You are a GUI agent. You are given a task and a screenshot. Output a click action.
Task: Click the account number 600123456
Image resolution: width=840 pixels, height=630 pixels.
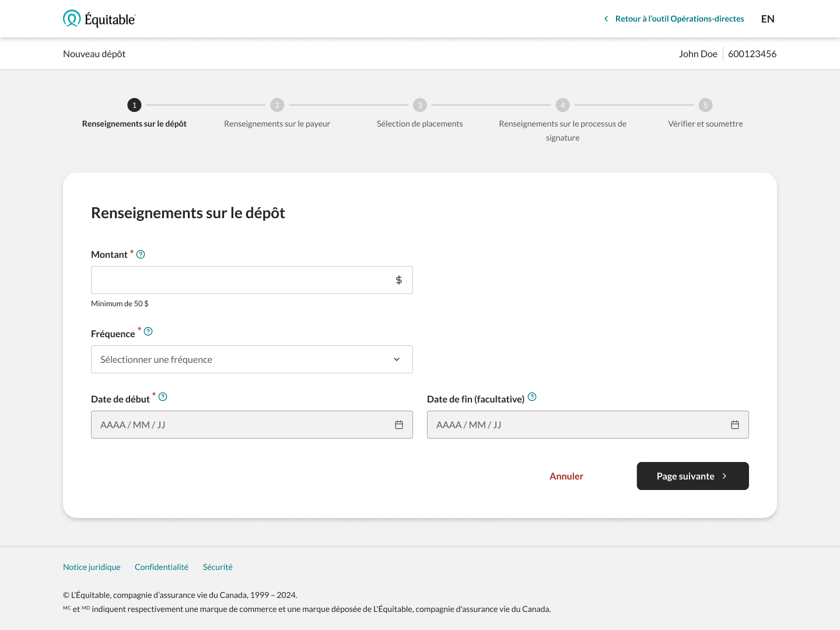click(x=752, y=54)
